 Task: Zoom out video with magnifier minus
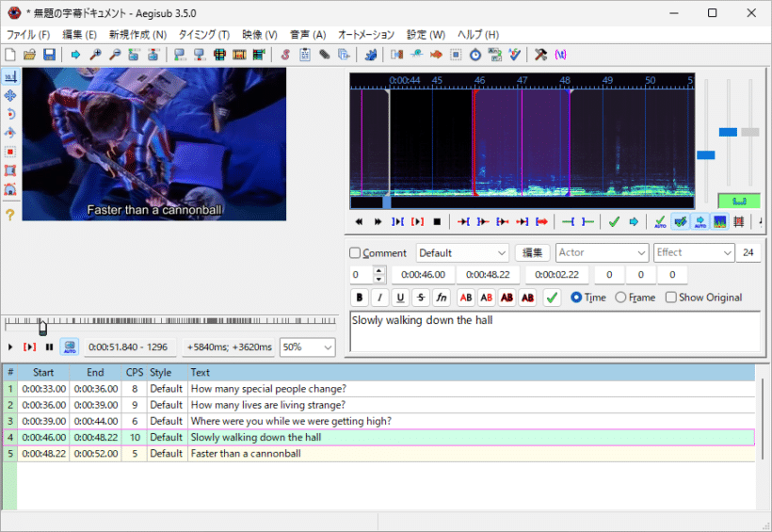115,55
